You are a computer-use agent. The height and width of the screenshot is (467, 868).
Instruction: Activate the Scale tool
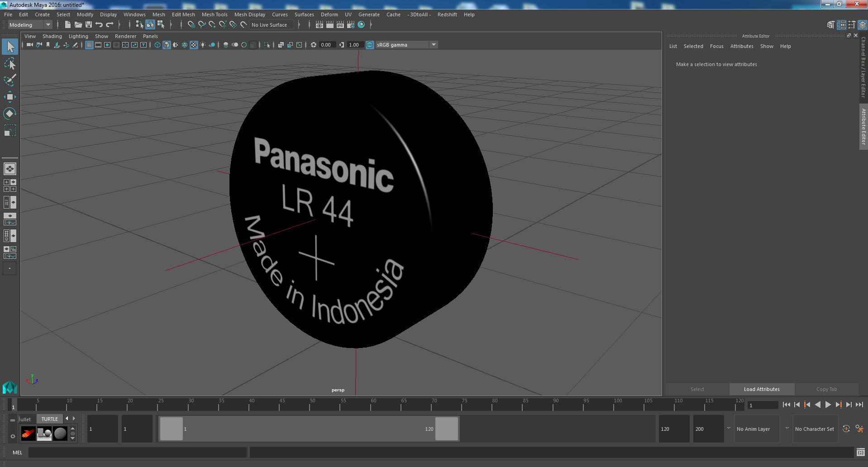[x=10, y=130]
